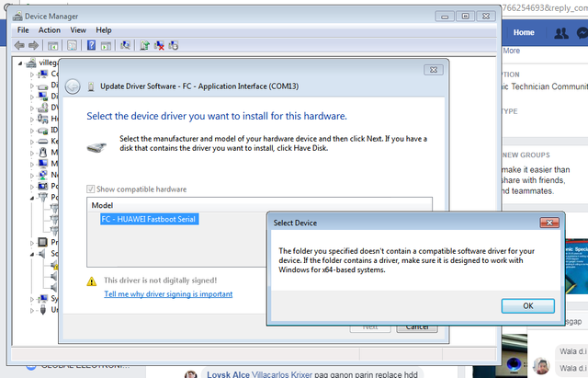Expand the Computer category in device tree
Screen dimensions: 588x378
[32, 74]
